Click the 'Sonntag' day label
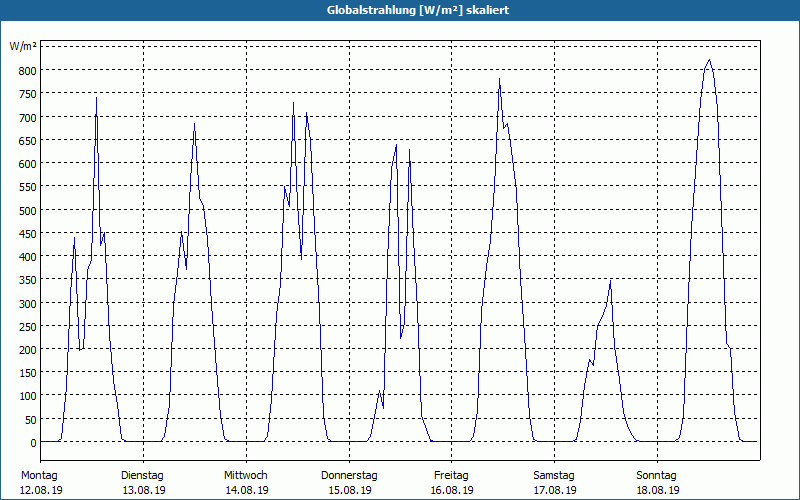Image resolution: width=800 pixels, height=500 pixels. click(657, 476)
